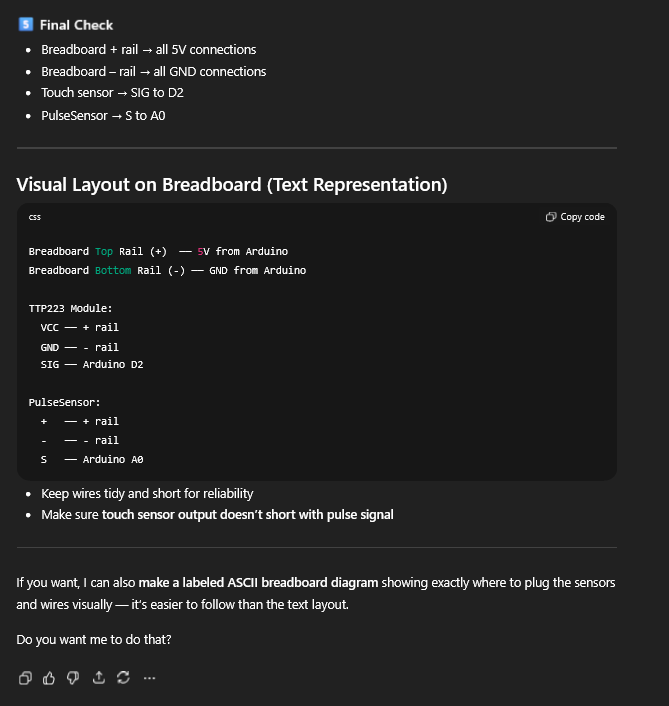This screenshot has width=669, height=706.
Task: Click "Do you want me to do that?" text
Action: pos(93,639)
